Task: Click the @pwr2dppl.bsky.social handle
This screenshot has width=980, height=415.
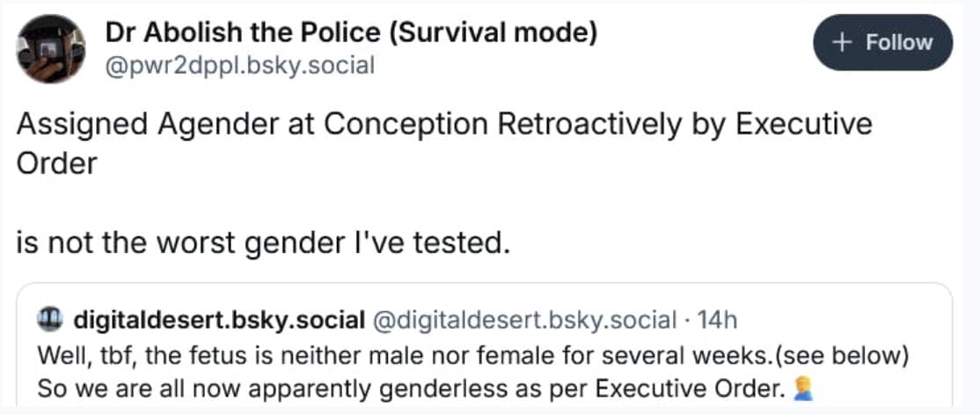Action: pos(240,65)
